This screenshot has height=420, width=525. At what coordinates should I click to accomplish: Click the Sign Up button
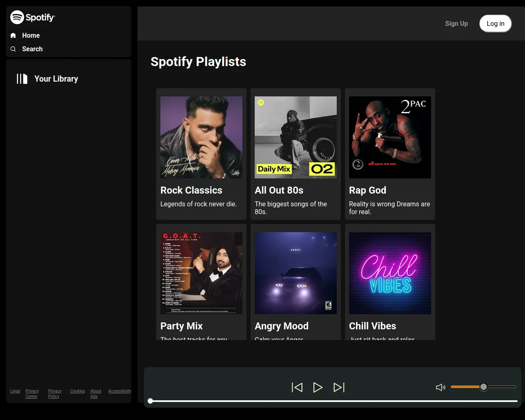[x=457, y=23]
